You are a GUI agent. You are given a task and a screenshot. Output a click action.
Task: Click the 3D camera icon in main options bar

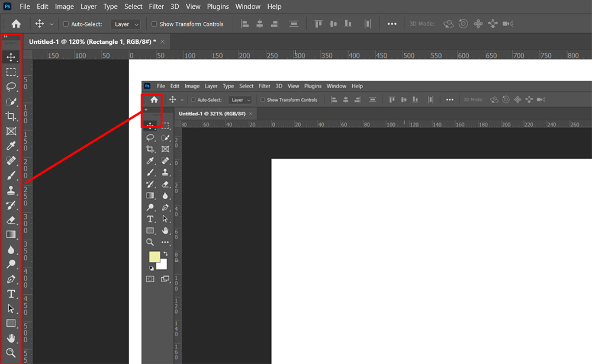click(x=508, y=24)
